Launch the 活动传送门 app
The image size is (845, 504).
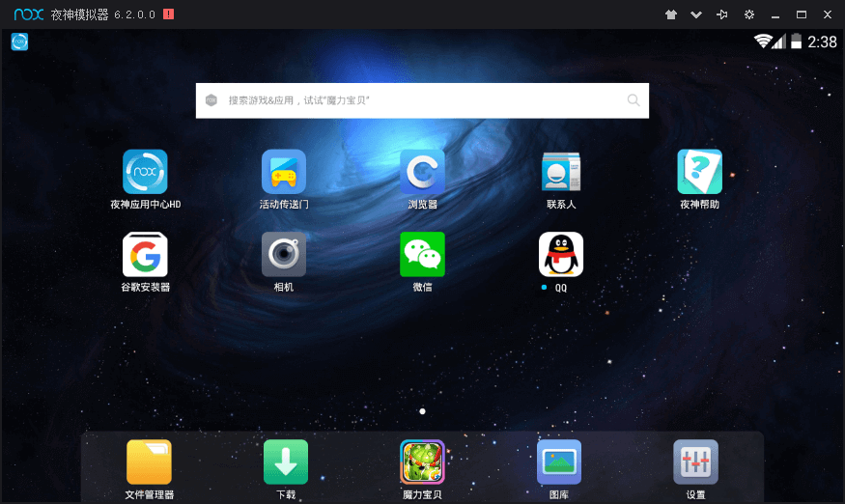(284, 172)
